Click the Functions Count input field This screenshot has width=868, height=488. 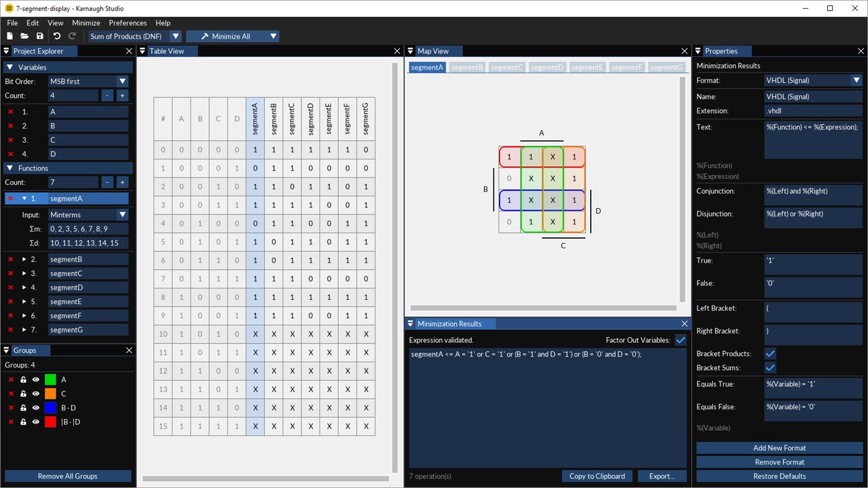pyautogui.click(x=73, y=182)
